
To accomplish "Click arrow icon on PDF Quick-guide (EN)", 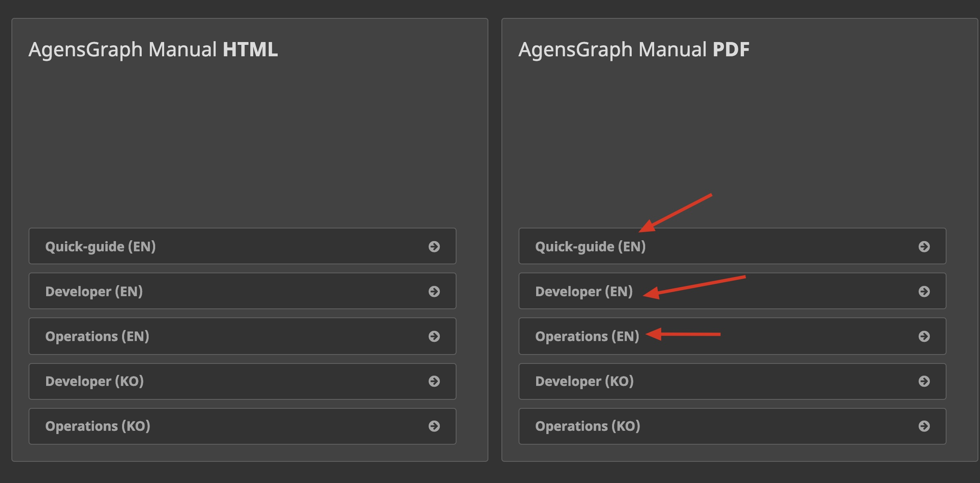I will tap(924, 246).
